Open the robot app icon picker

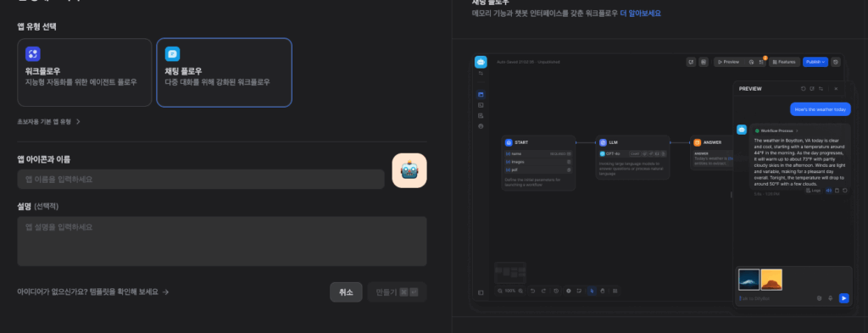point(409,170)
